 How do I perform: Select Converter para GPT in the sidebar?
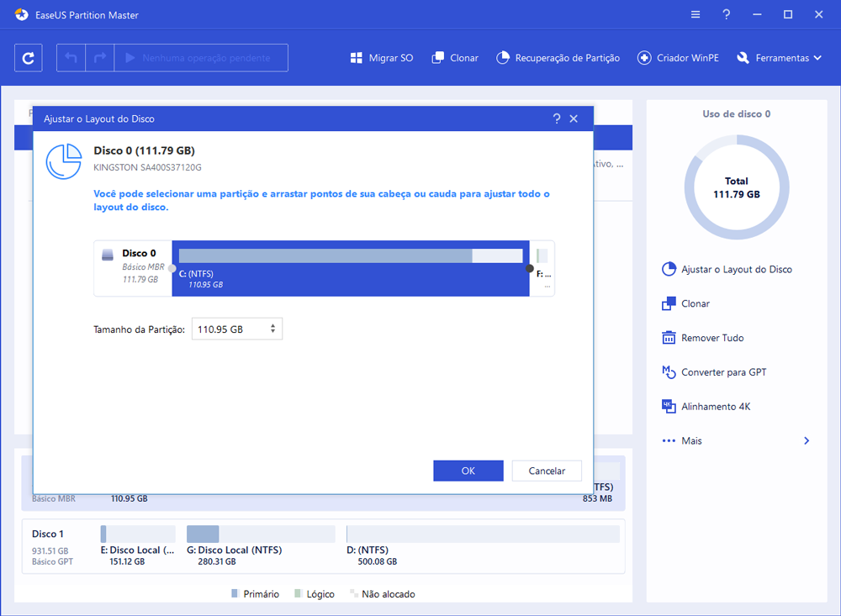click(723, 372)
